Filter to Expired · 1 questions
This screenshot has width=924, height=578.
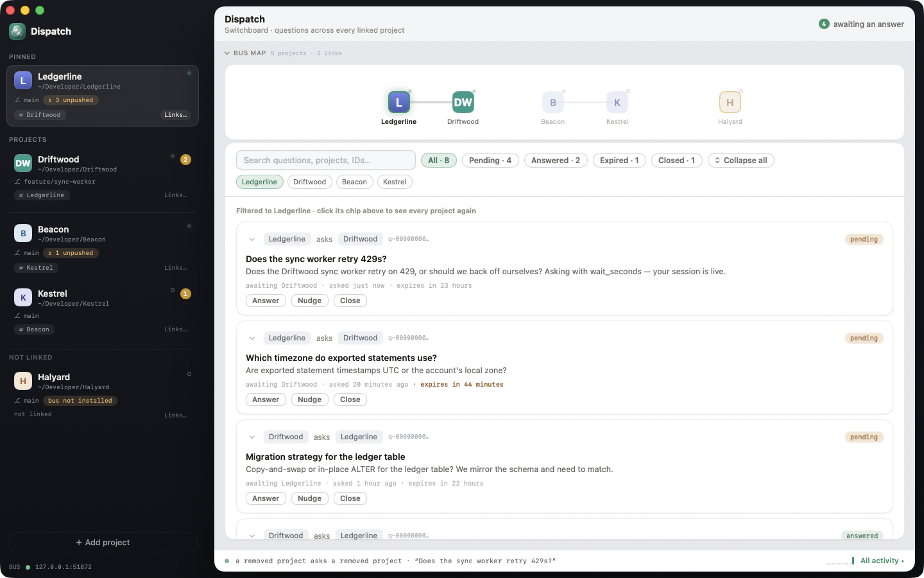[619, 161]
